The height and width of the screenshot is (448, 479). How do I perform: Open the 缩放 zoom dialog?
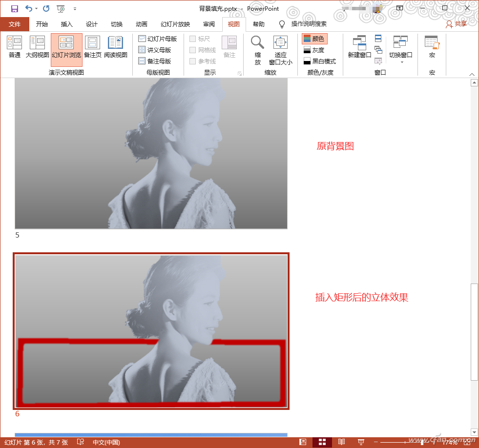point(257,50)
